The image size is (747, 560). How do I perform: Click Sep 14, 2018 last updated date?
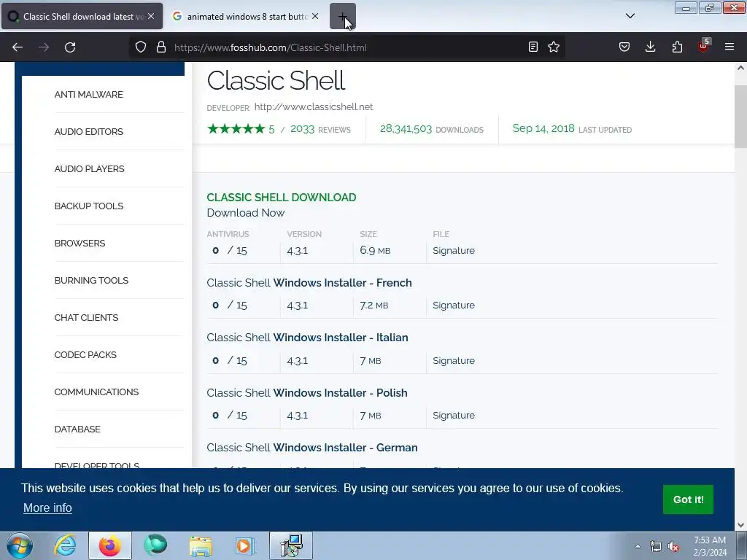pos(543,128)
